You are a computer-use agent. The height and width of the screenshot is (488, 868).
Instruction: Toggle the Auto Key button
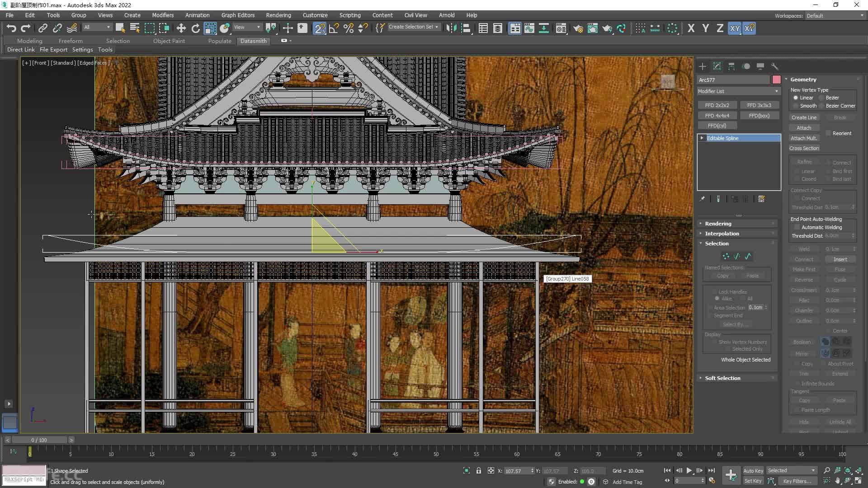[x=753, y=470]
